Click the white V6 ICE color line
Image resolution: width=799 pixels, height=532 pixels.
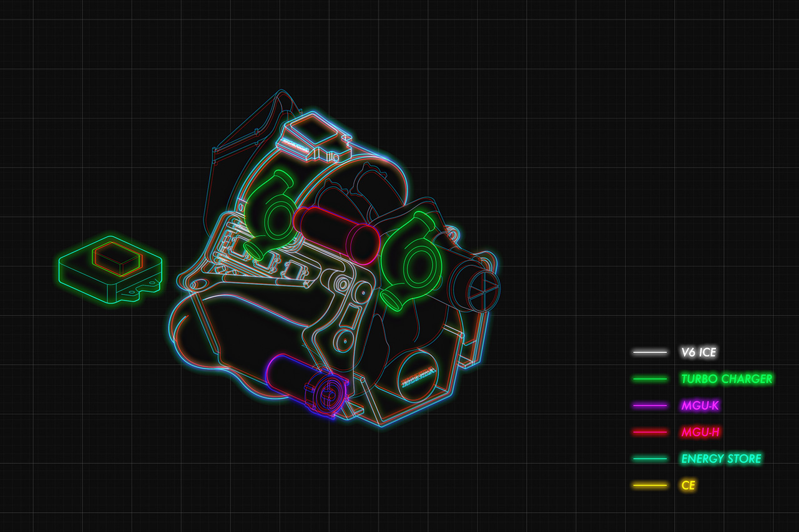click(650, 352)
